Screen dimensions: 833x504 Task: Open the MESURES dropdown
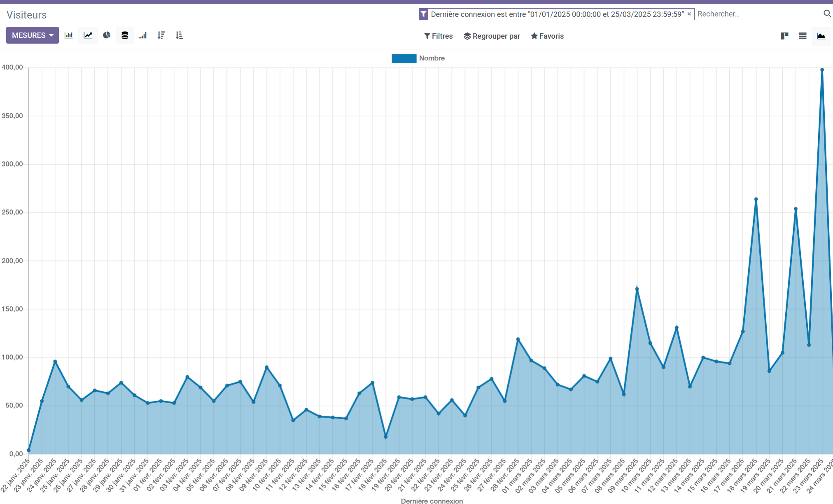(33, 35)
